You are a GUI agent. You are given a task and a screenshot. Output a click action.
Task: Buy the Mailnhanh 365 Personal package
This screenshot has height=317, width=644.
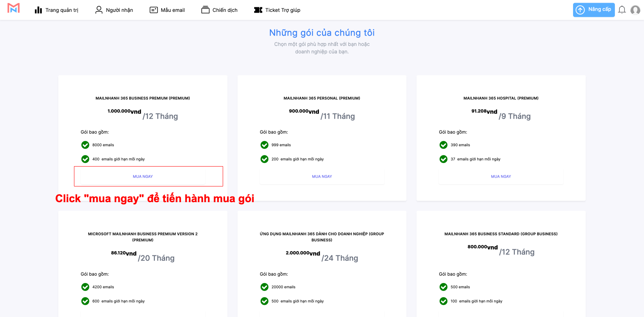(x=322, y=176)
